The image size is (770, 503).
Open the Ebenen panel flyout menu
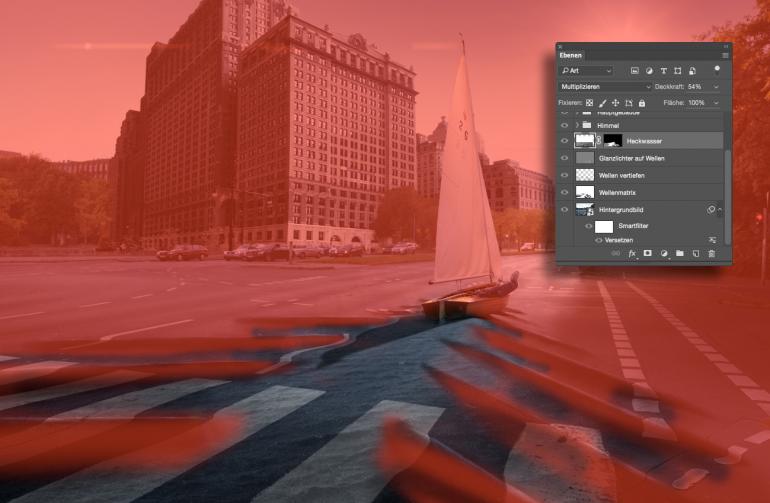coord(725,56)
